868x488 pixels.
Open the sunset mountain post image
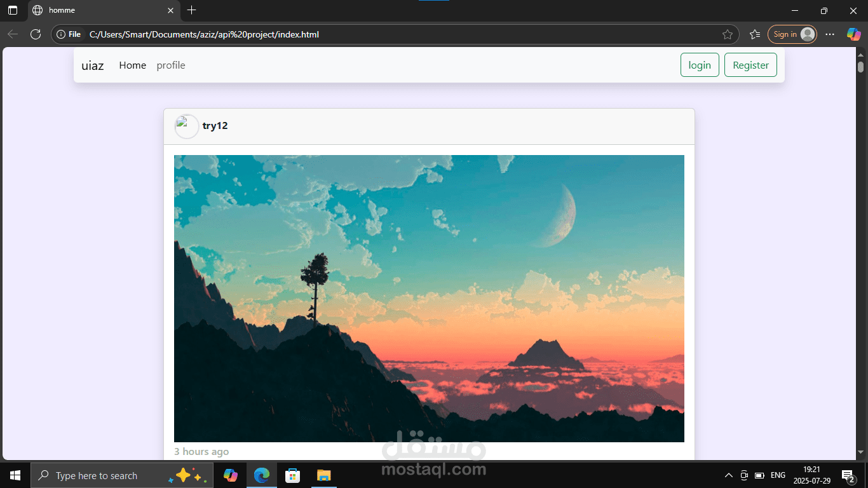pos(429,299)
